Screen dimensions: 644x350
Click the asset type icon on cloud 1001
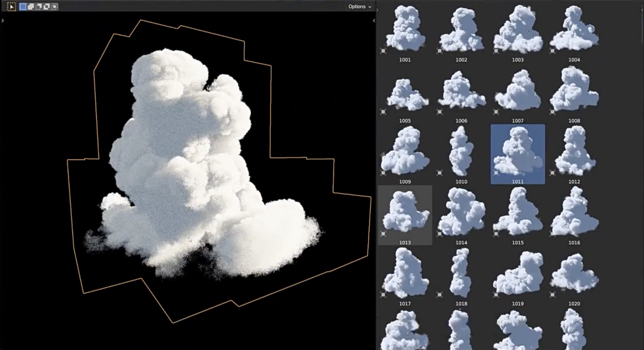383,51
